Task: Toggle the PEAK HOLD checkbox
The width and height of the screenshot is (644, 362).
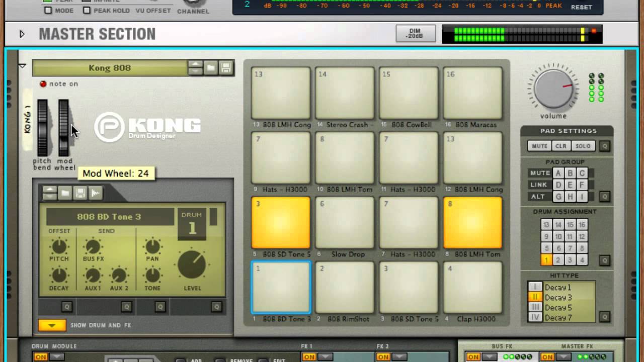Action: pyautogui.click(x=87, y=10)
